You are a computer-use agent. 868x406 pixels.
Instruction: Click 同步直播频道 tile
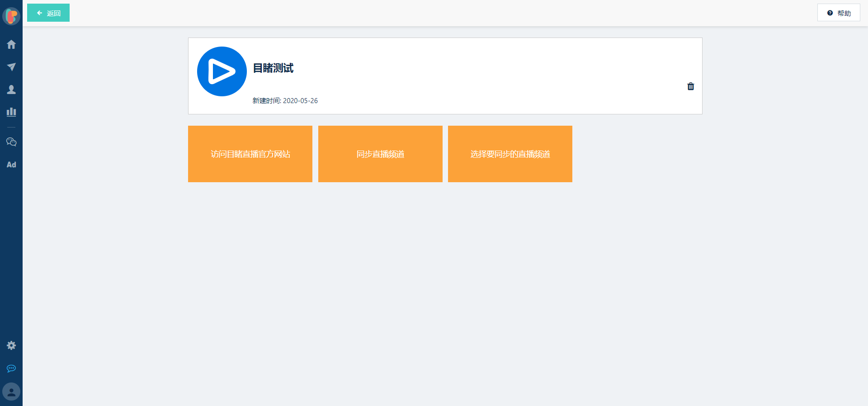pyautogui.click(x=380, y=154)
